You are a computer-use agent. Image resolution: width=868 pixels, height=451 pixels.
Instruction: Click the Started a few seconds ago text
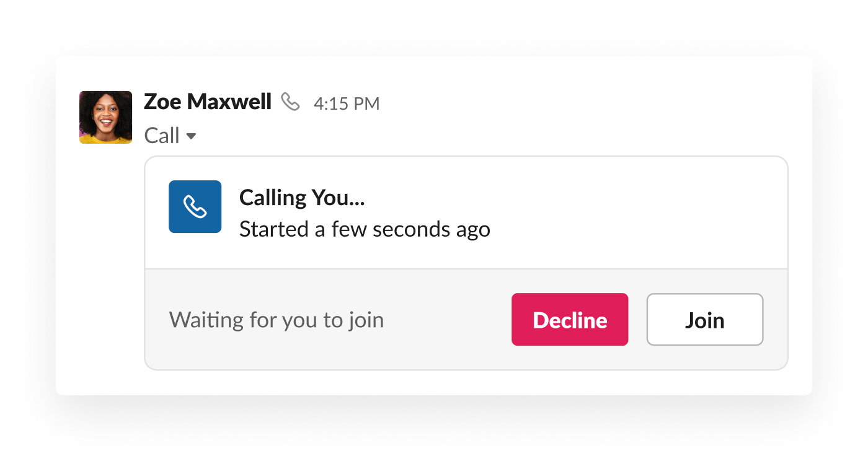[365, 229]
